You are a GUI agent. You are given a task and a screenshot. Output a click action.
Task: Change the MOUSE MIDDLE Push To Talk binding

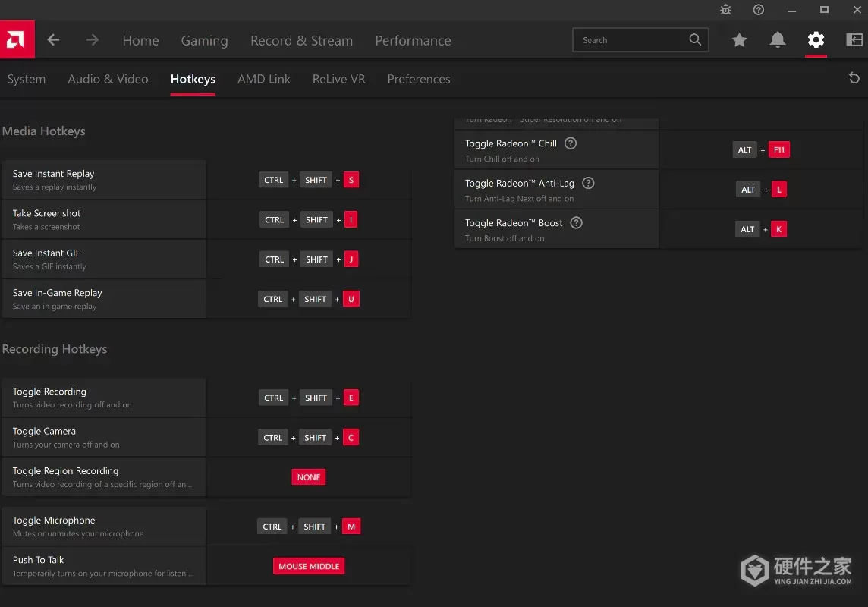click(x=309, y=566)
